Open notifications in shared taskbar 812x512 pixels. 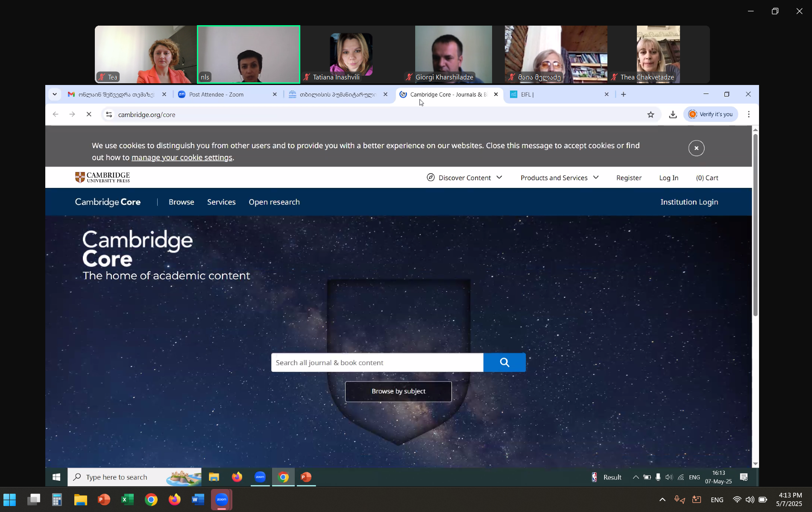pos(744,477)
